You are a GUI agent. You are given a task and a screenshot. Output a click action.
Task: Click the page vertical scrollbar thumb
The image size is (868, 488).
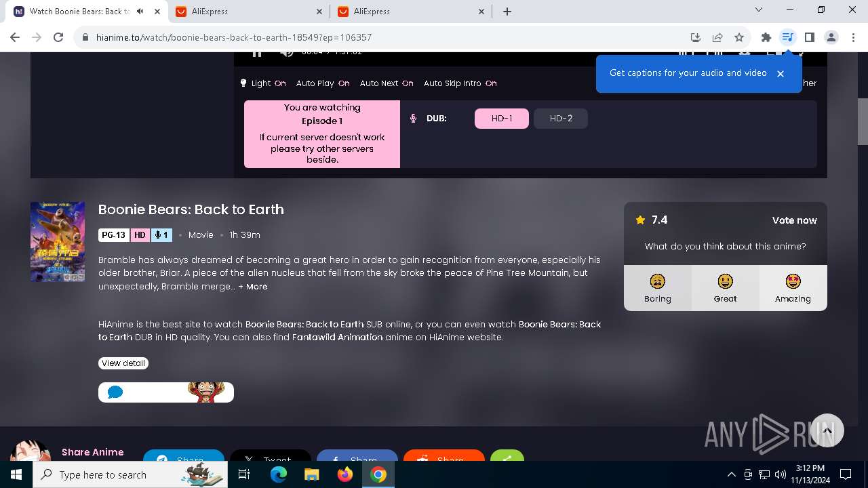click(x=863, y=122)
